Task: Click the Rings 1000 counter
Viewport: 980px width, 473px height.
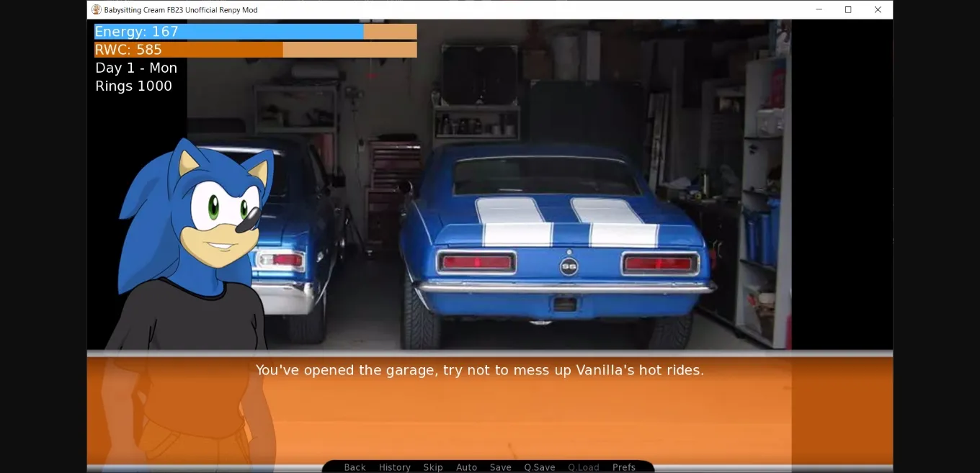Action: click(133, 86)
